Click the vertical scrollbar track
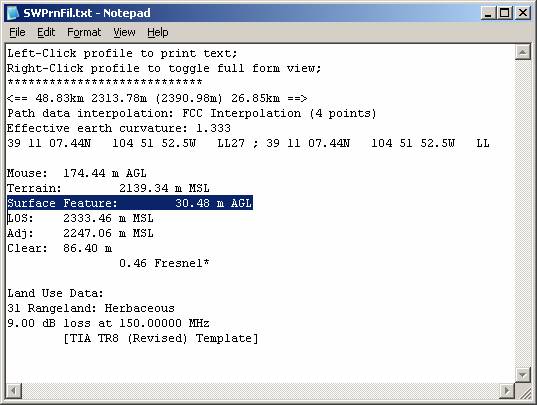537x405 pixels. point(522,214)
